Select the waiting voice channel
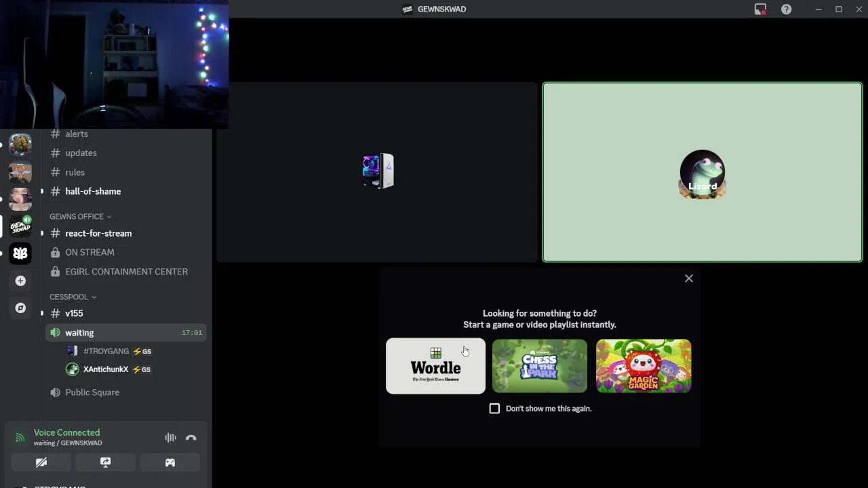 (x=126, y=333)
